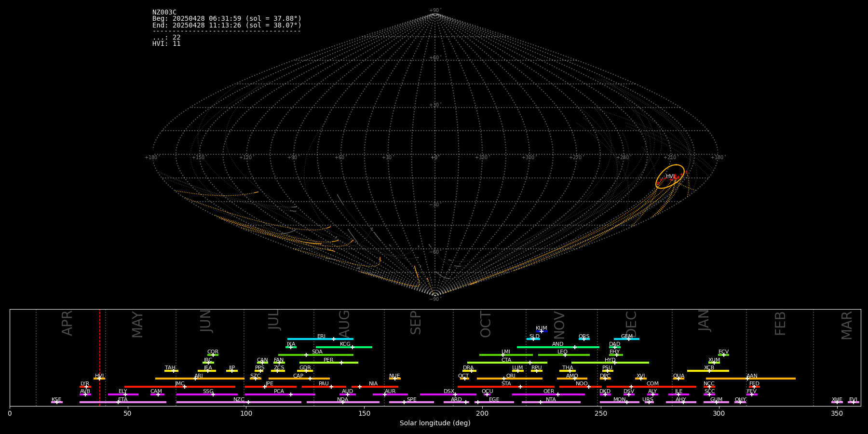Click the ERI shower label
868x434 pixels.
click(x=321, y=337)
